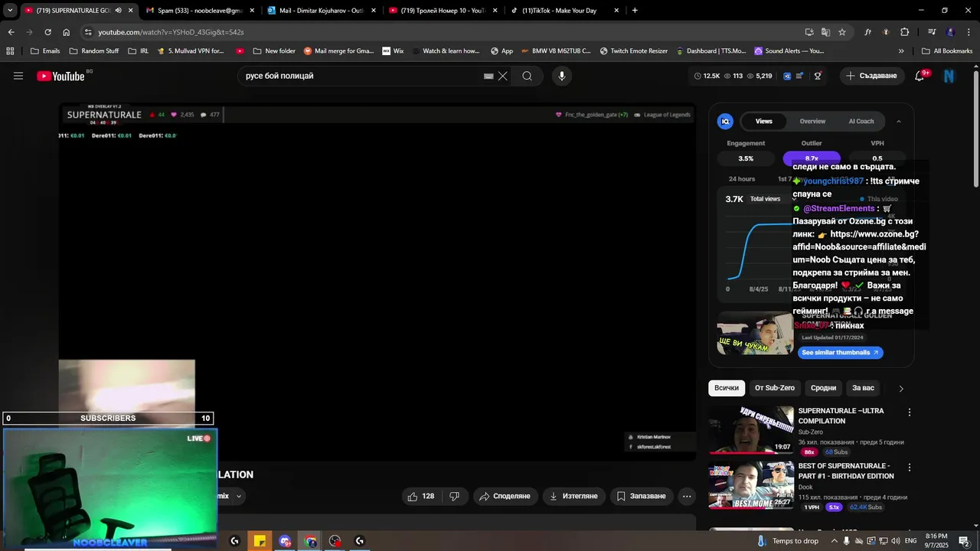
Task: Start voice search with microphone
Action: point(562,76)
